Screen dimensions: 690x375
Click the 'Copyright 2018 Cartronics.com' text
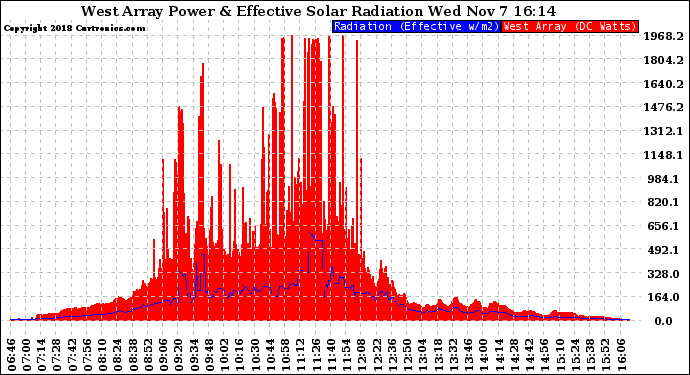coord(74,28)
